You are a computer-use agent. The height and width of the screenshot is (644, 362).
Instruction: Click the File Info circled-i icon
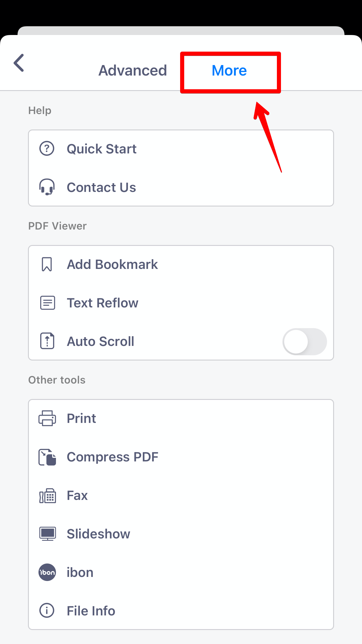[x=47, y=610]
